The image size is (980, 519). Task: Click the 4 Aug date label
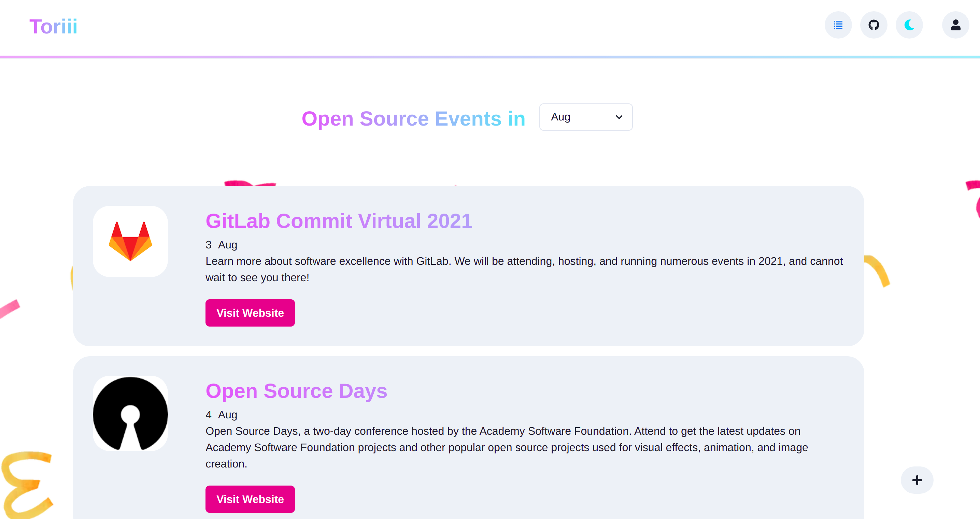222,415
